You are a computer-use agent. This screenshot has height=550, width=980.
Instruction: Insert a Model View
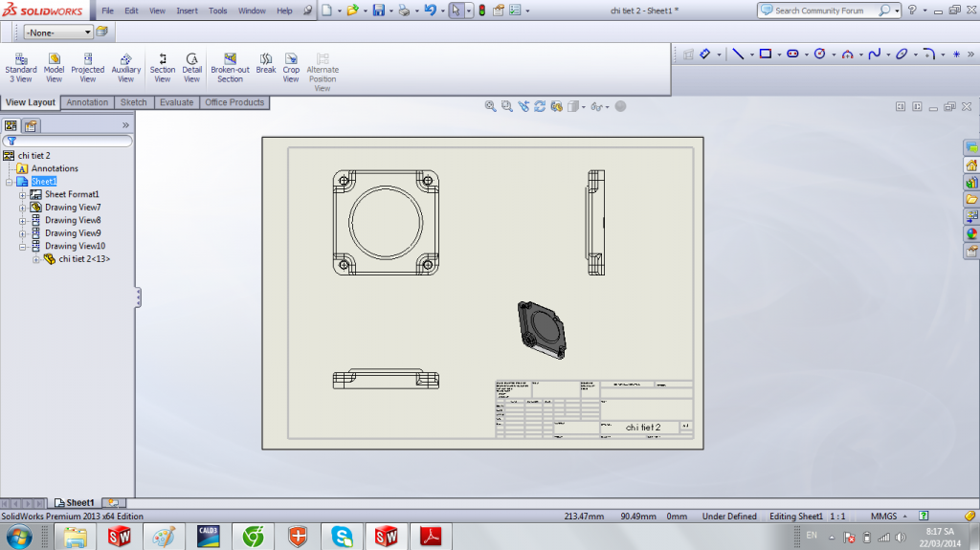(x=54, y=68)
